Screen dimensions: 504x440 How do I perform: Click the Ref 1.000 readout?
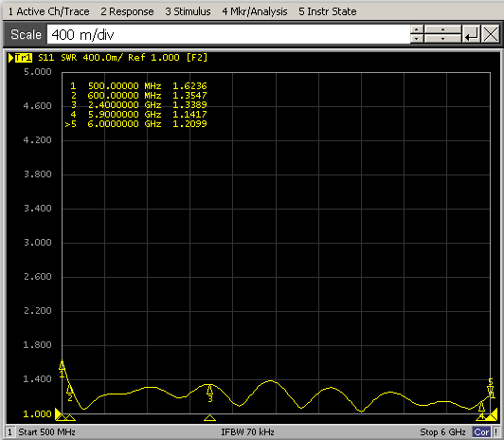tap(153, 58)
